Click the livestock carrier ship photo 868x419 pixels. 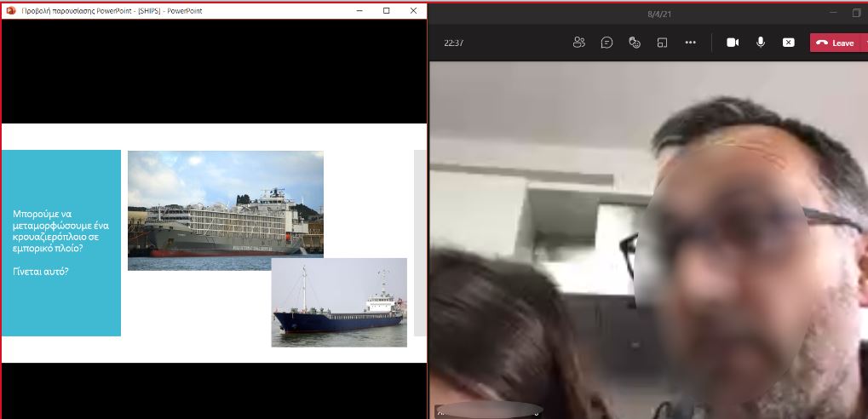pos(225,210)
